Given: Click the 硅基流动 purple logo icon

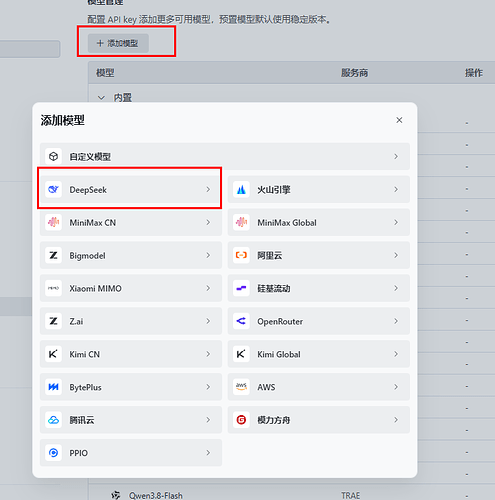Looking at the screenshot, I should 241,288.
